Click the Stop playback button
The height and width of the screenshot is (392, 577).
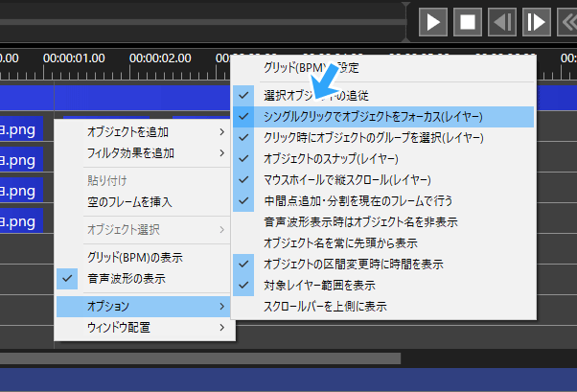click(468, 21)
